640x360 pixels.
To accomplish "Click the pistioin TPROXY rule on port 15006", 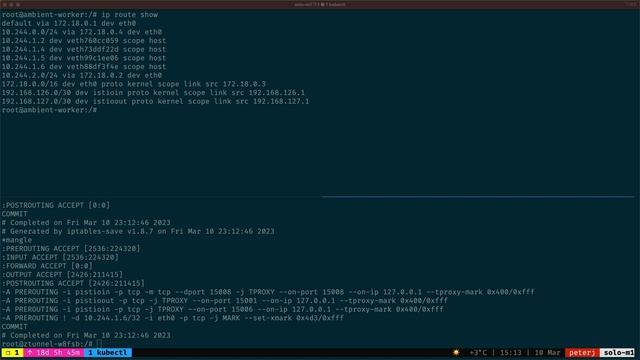I will click(222, 309).
